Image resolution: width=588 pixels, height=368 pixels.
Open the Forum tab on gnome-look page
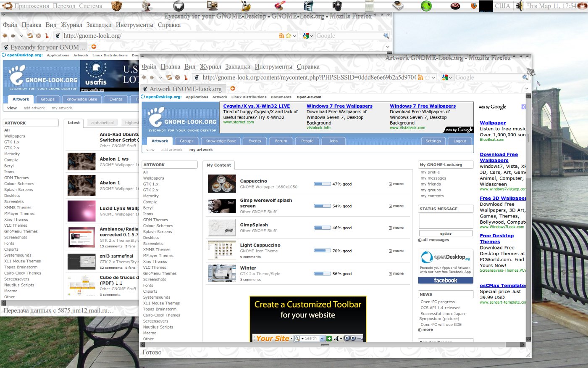pyautogui.click(x=281, y=141)
